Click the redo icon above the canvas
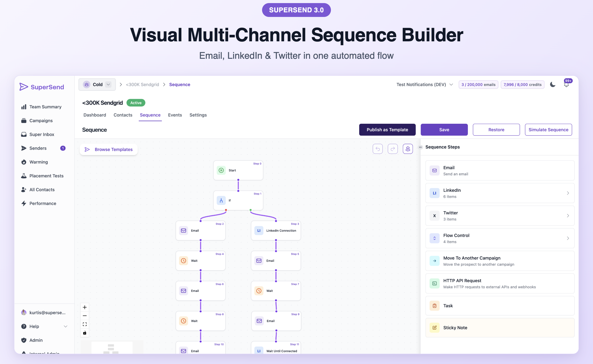 393,149
